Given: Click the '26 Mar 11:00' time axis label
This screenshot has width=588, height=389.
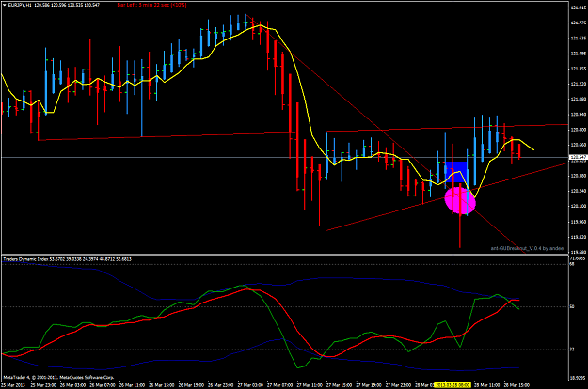Looking at the screenshot, I should click(132, 385).
